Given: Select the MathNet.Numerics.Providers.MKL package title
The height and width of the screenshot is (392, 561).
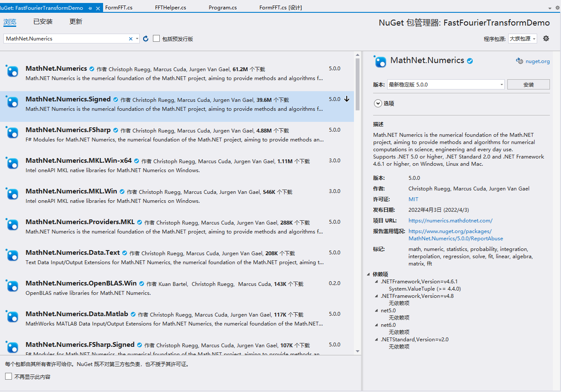Looking at the screenshot, I should [x=80, y=222].
